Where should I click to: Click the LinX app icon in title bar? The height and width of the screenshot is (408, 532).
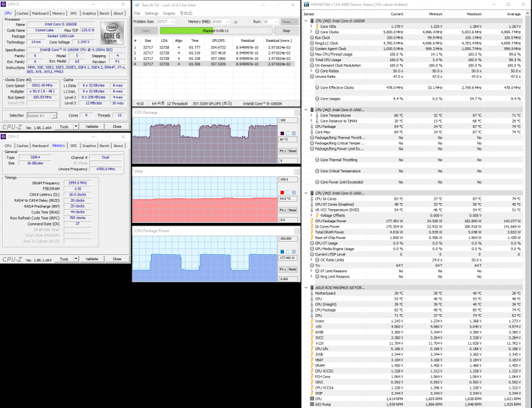[137, 5]
